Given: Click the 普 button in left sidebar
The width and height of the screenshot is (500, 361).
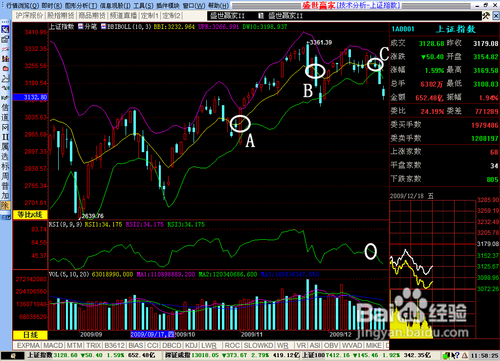Looking at the screenshot, I should click(x=5, y=186).
